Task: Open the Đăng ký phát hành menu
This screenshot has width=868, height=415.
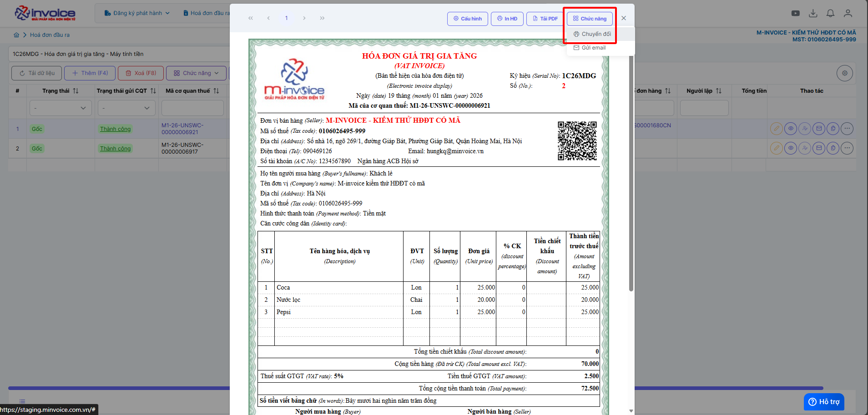Action: point(137,13)
